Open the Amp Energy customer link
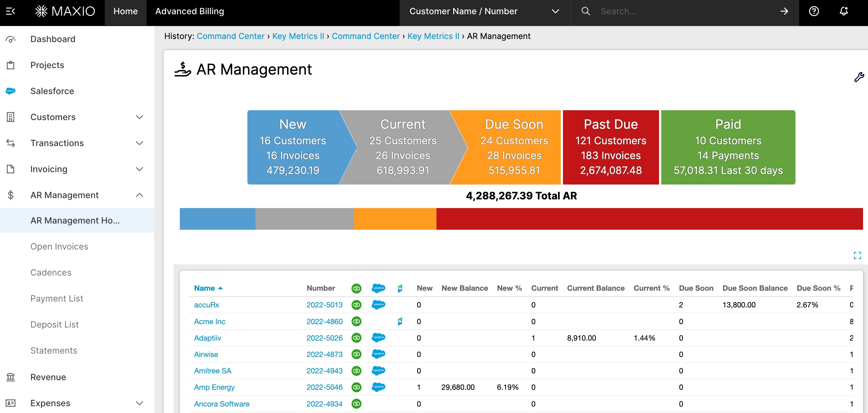The image size is (868, 413). [214, 387]
